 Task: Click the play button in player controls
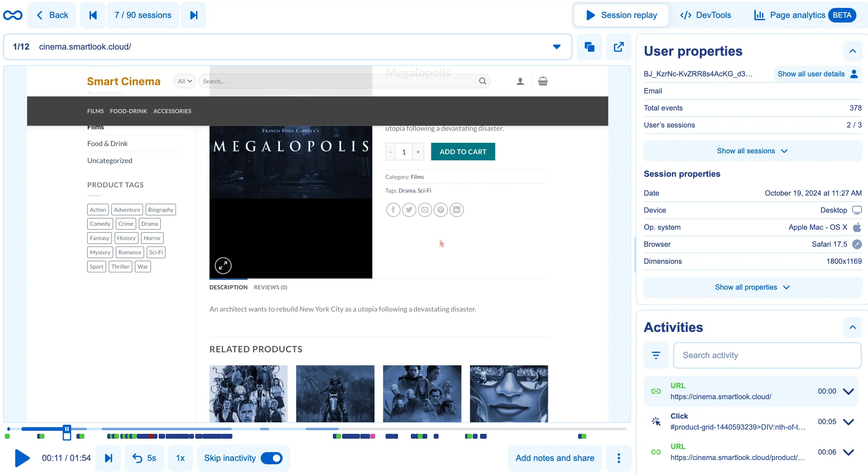(x=22, y=458)
